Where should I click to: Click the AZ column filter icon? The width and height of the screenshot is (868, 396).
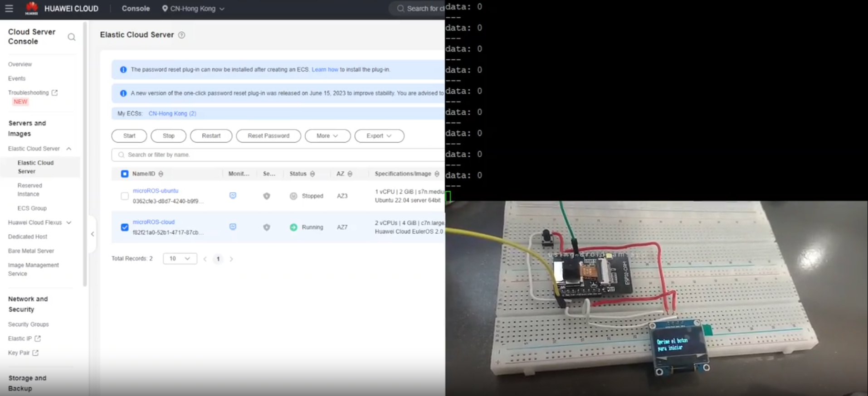coord(350,174)
